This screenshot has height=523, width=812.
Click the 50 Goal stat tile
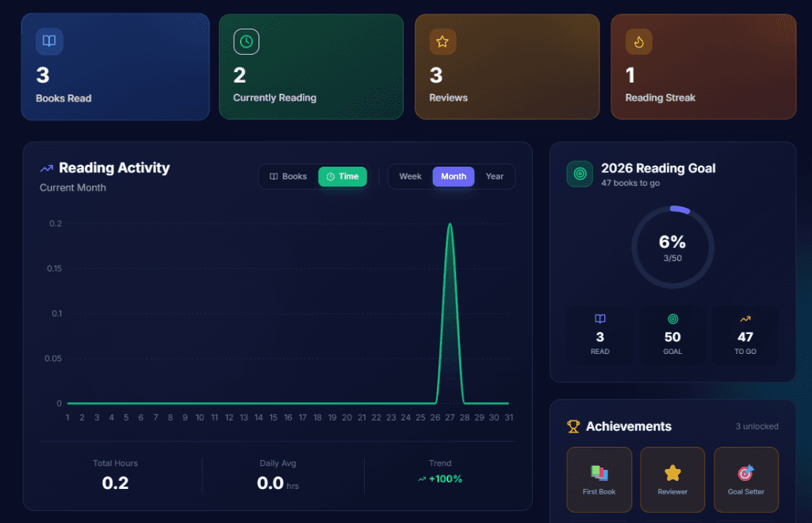click(x=672, y=336)
